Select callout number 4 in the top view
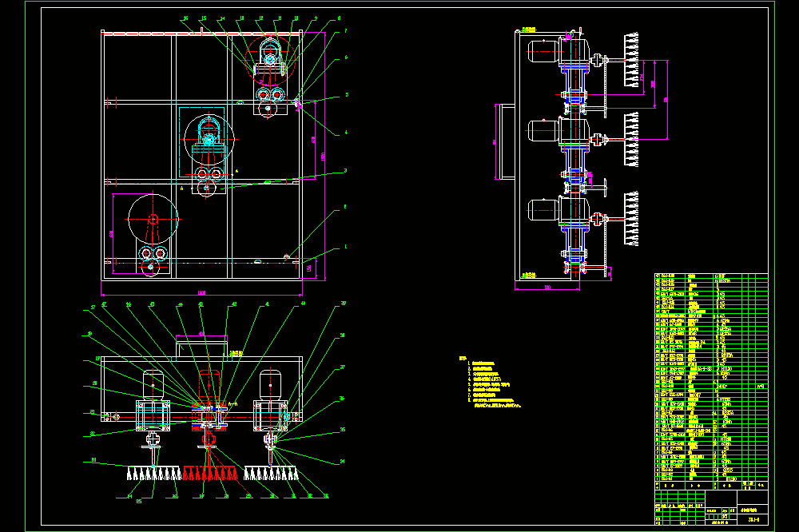Image resolution: width=799 pixels, height=532 pixels. [346, 133]
